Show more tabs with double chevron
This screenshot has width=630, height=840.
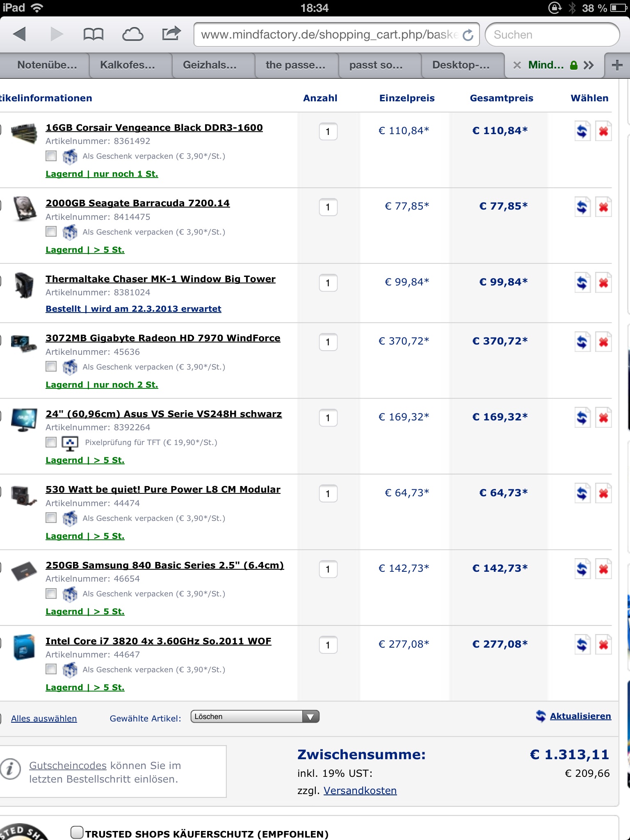coord(589,65)
